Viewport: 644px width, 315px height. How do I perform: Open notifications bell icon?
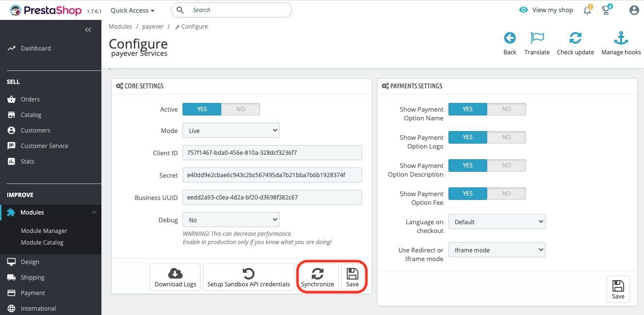(587, 10)
